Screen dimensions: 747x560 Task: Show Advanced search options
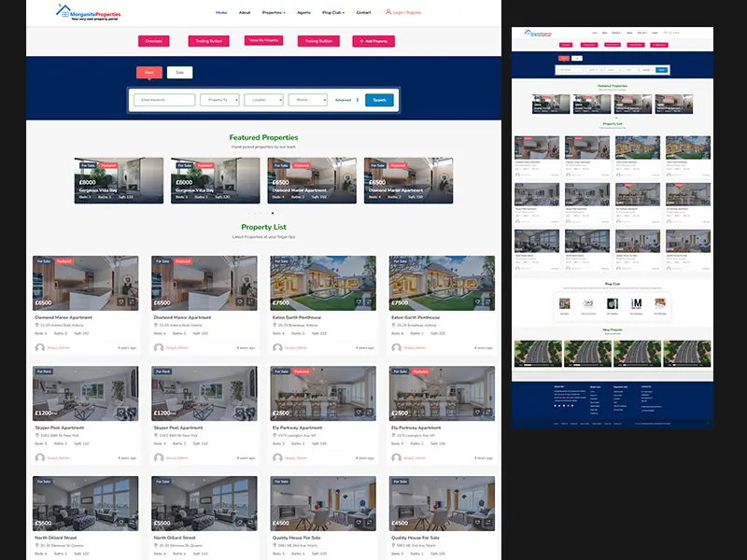tap(343, 100)
